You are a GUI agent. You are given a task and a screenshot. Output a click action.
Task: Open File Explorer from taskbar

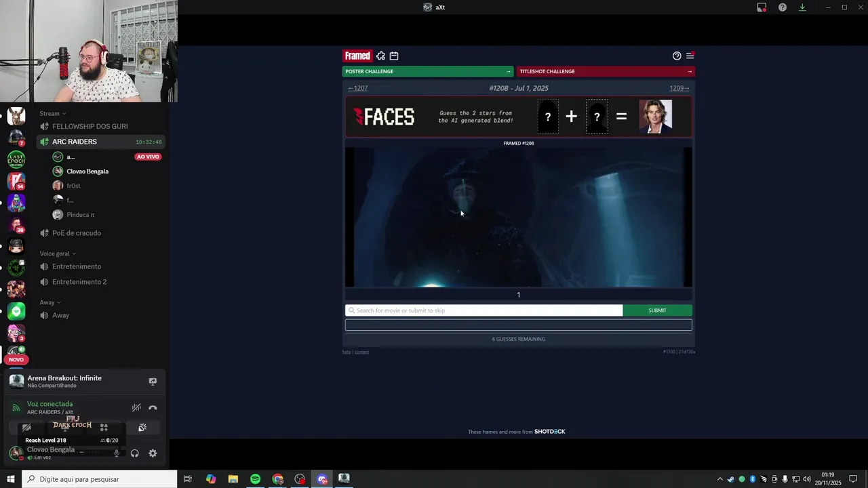pos(233,479)
